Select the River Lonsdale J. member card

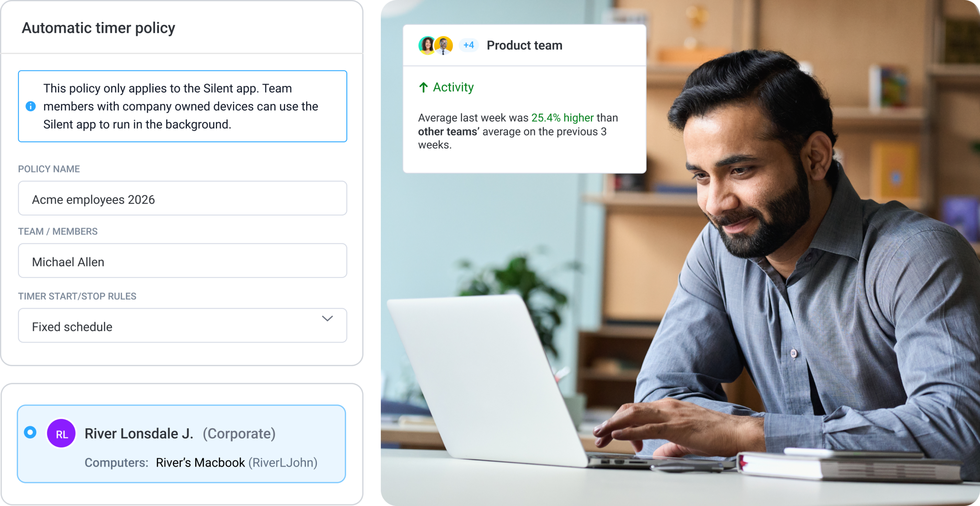pyautogui.click(x=181, y=444)
